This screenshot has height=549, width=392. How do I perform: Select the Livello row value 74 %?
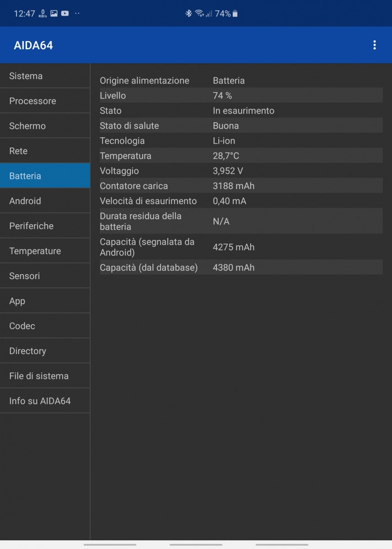pyautogui.click(x=222, y=96)
